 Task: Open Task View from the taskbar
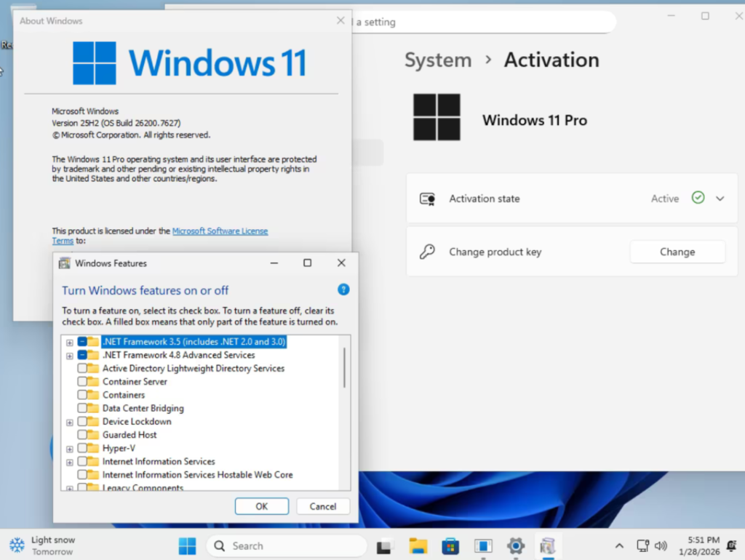coord(385,545)
